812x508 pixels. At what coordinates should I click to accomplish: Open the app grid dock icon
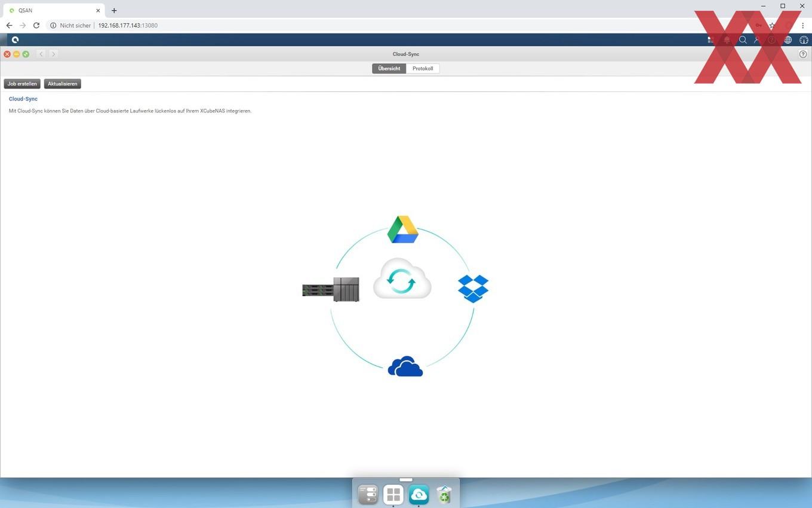pos(393,494)
